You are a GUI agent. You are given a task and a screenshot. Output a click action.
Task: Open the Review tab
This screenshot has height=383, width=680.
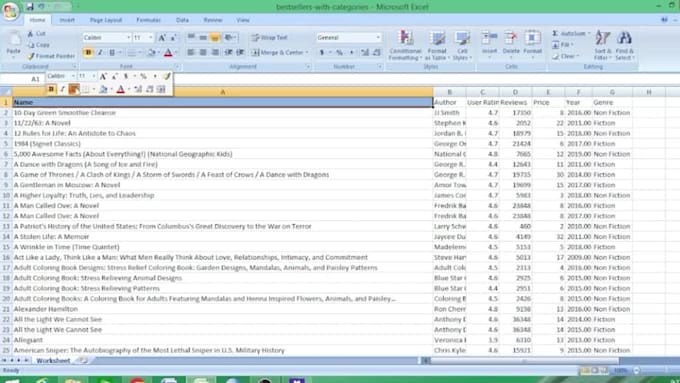coord(213,20)
